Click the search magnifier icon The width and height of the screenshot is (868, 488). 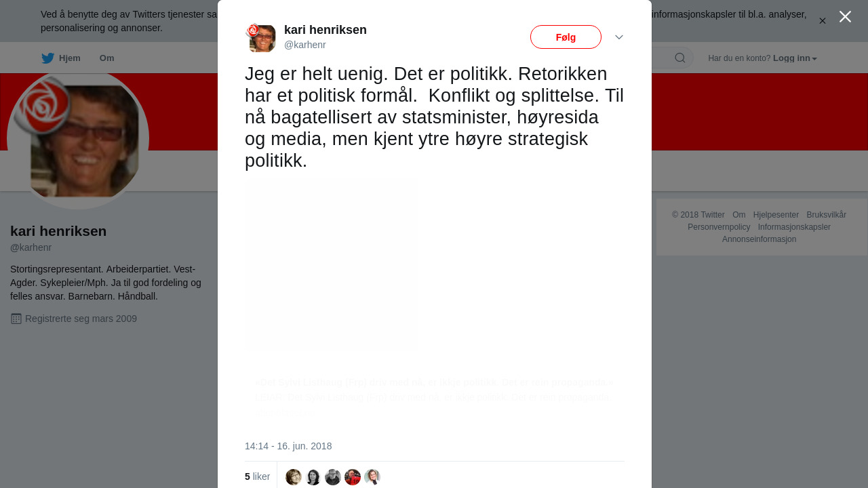click(679, 58)
